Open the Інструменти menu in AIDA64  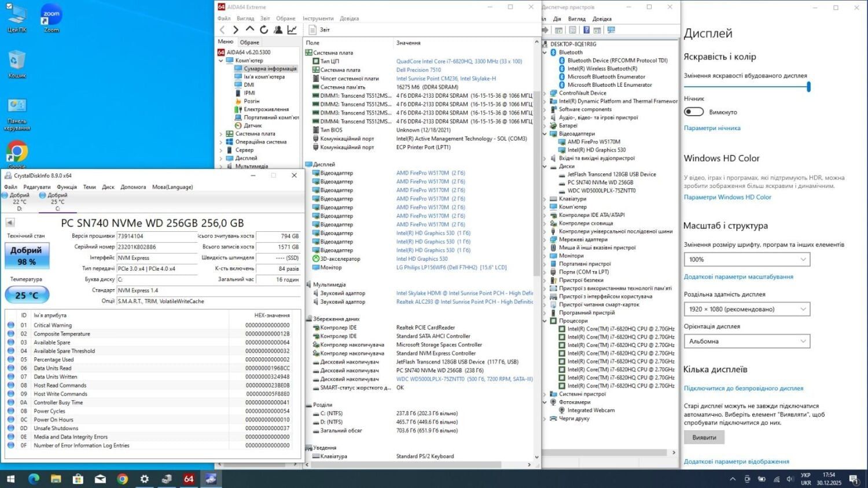(318, 19)
